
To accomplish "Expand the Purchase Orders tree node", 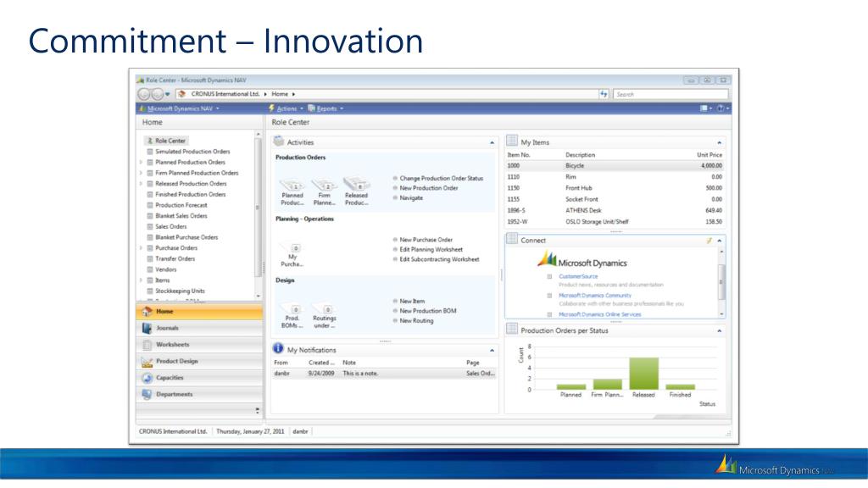I will (142, 248).
